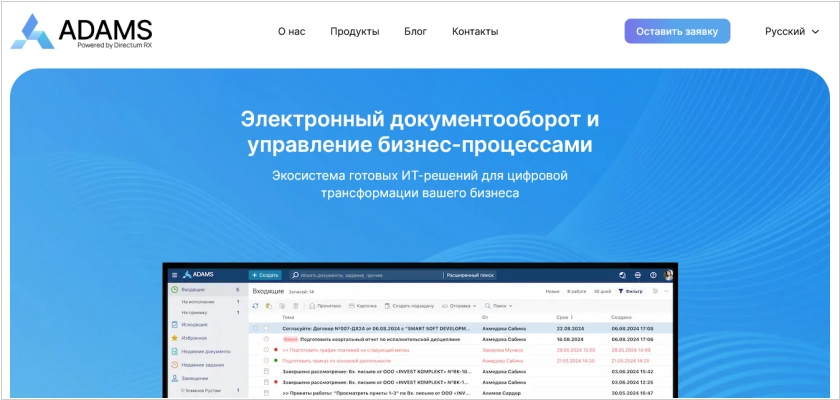840x400 pixels.
Task: Go to the Блог menu item
Action: click(x=415, y=31)
